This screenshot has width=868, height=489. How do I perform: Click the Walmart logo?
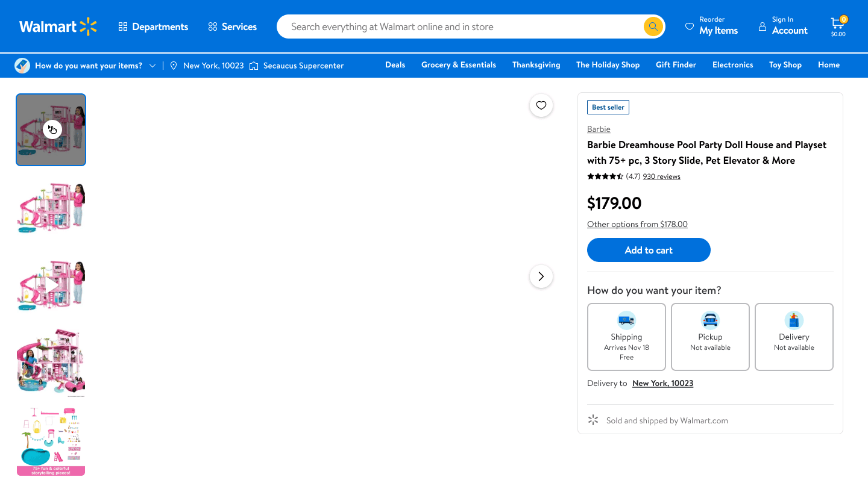tap(58, 26)
